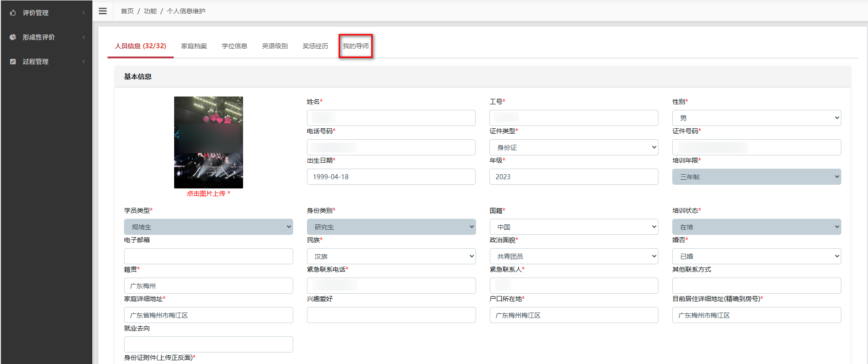
Task: Switch to the 奖惩经历 tab
Action: (x=315, y=46)
